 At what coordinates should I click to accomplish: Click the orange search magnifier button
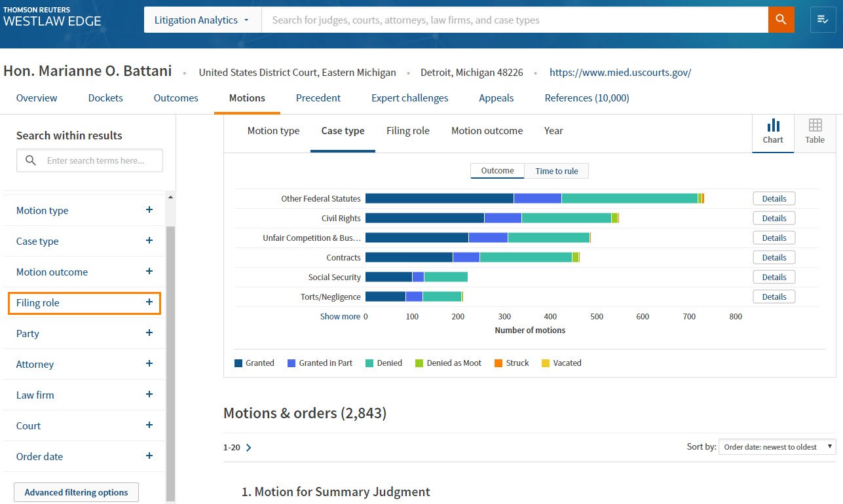[781, 20]
